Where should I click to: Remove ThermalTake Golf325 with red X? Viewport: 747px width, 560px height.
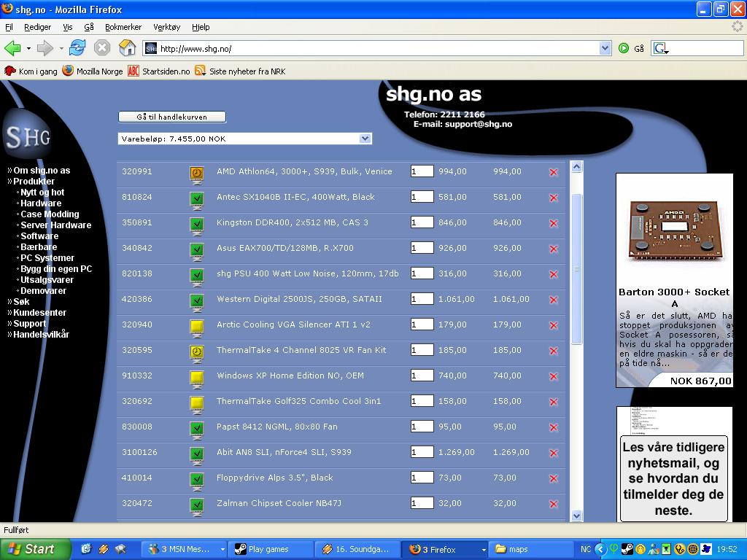553,402
